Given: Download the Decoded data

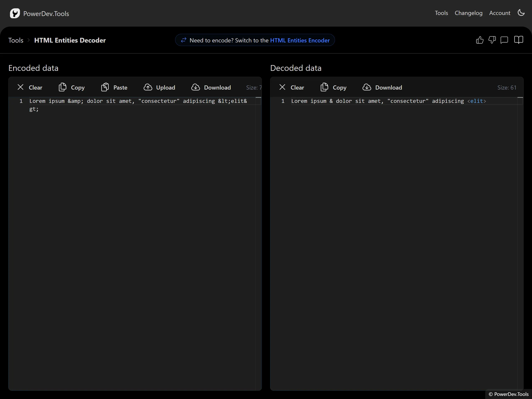Looking at the screenshot, I should tap(382, 87).
